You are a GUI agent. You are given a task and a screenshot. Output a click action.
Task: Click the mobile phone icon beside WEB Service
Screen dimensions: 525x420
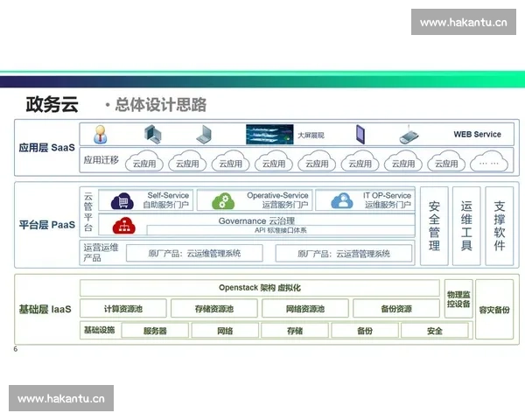409,136
